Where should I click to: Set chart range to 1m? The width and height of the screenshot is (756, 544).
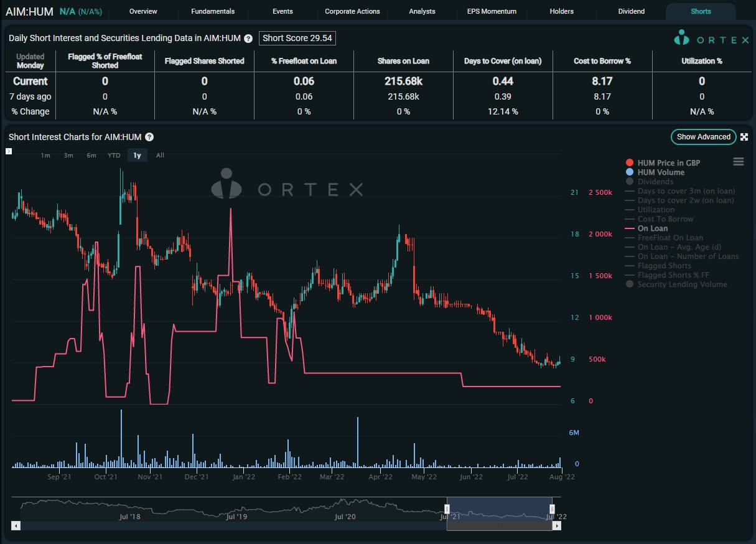[x=45, y=155]
